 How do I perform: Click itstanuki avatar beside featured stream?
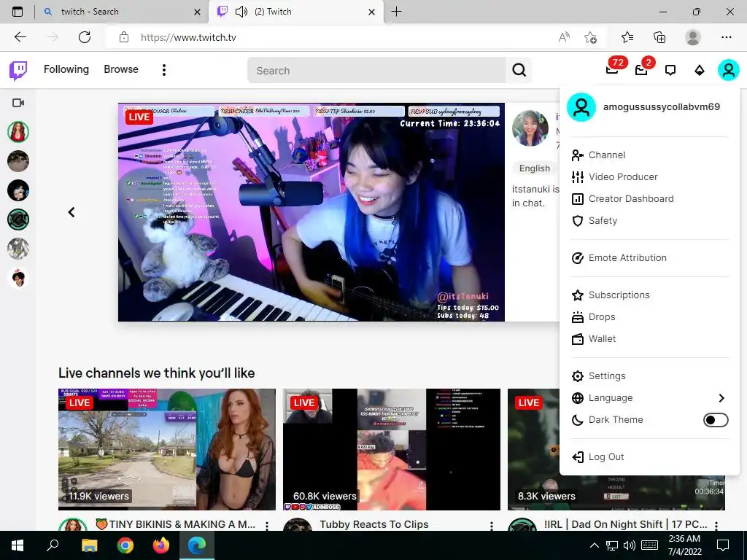[530, 128]
